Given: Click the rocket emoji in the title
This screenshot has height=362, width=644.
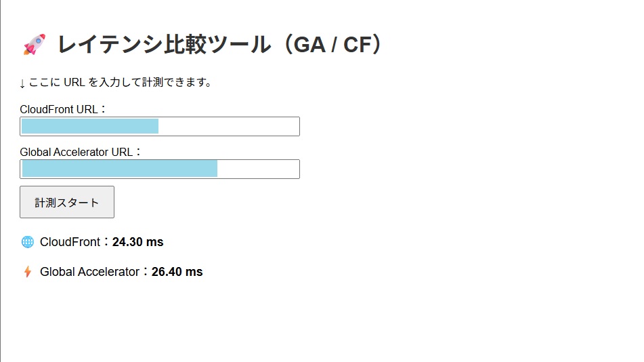Looking at the screenshot, I should pyautogui.click(x=34, y=45).
